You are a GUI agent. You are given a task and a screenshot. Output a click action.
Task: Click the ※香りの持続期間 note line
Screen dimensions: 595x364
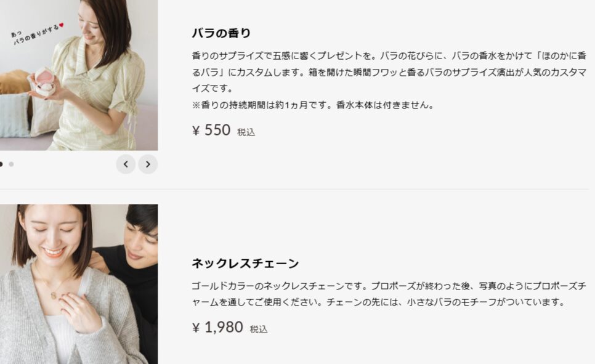[313, 105]
